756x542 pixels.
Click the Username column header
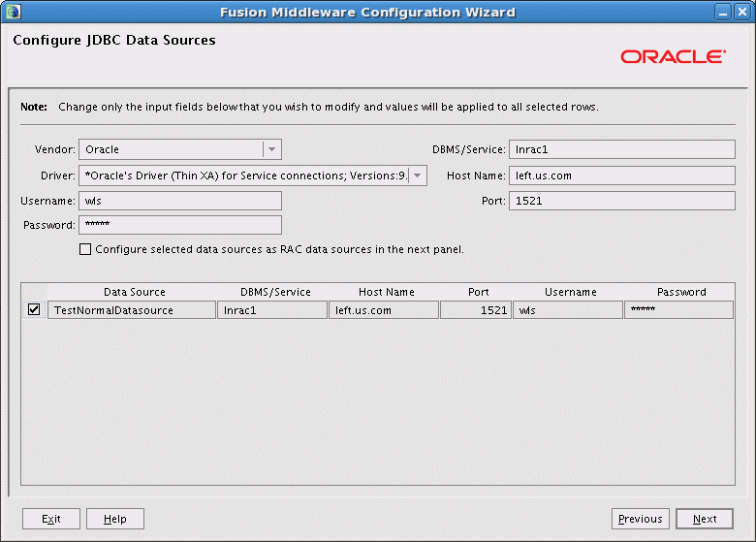(570, 292)
